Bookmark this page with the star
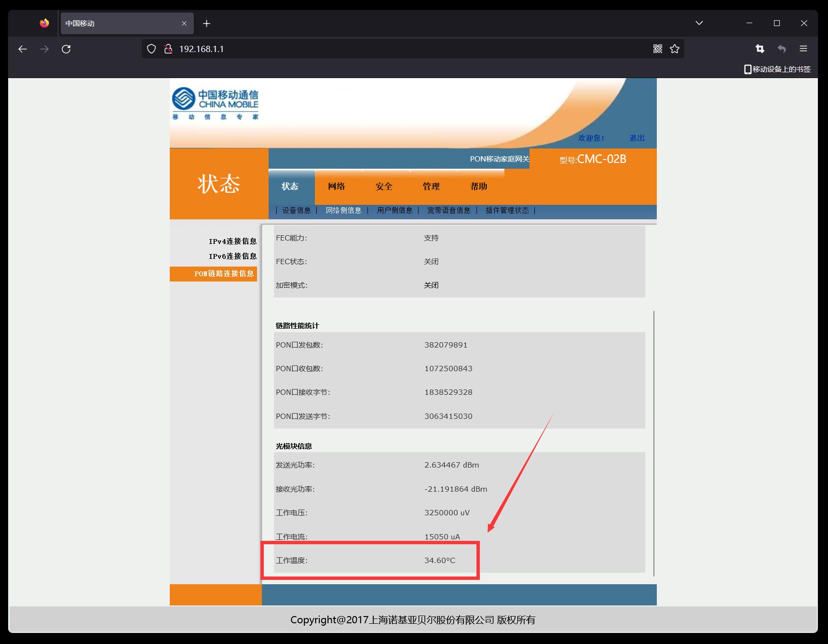Image resolution: width=828 pixels, height=644 pixels. [675, 49]
